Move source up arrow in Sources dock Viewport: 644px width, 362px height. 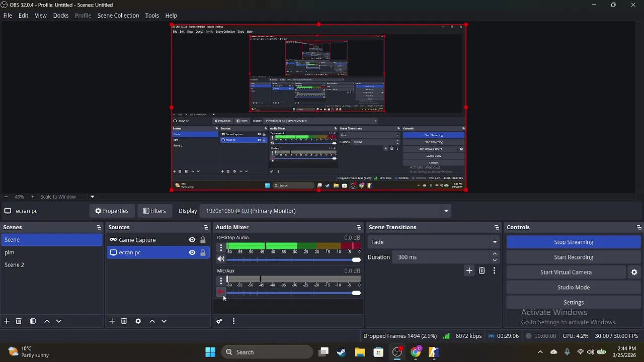(x=152, y=321)
